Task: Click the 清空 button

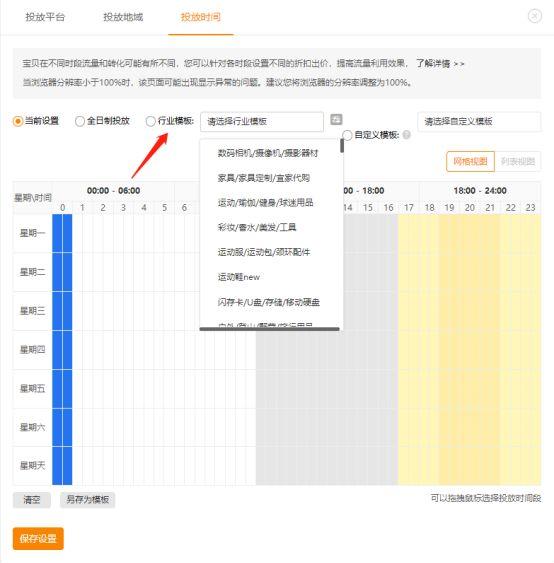Action: pos(32,499)
